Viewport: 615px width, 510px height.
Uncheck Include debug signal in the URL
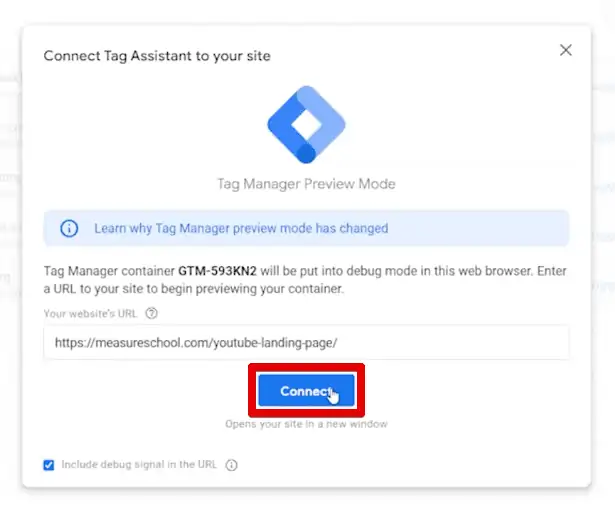click(49, 465)
